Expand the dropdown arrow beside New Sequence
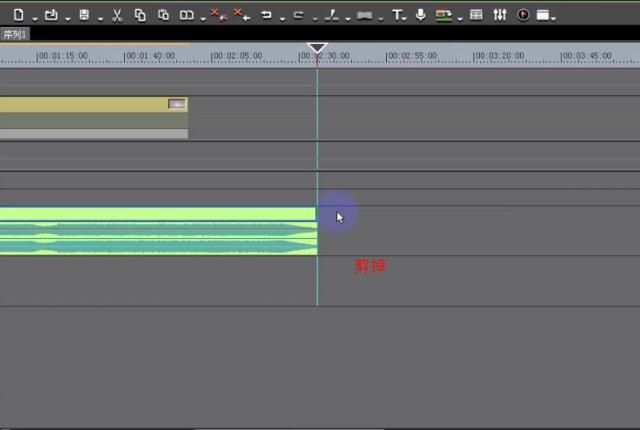 click(x=34, y=18)
